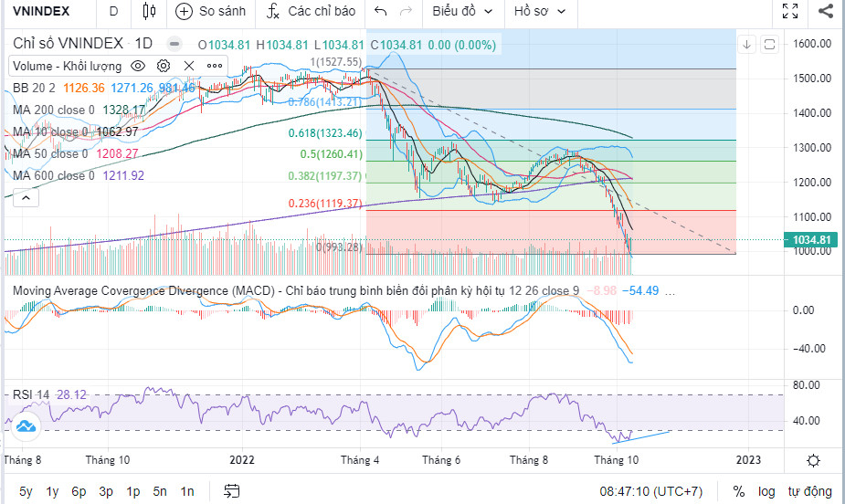Toggle percent scale mode
This screenshot has height=504, width=845.
coord(739,491)
